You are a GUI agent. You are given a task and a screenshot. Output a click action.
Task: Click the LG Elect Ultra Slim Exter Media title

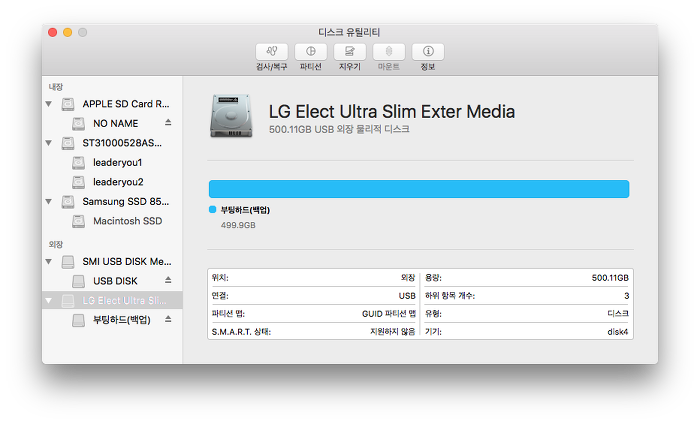coord(392,112)
